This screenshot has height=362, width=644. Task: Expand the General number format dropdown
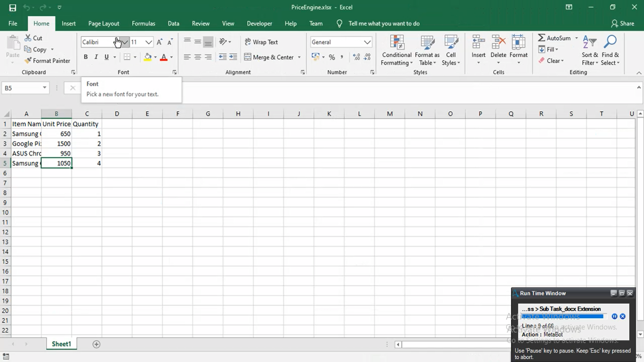tap(367, 42)
